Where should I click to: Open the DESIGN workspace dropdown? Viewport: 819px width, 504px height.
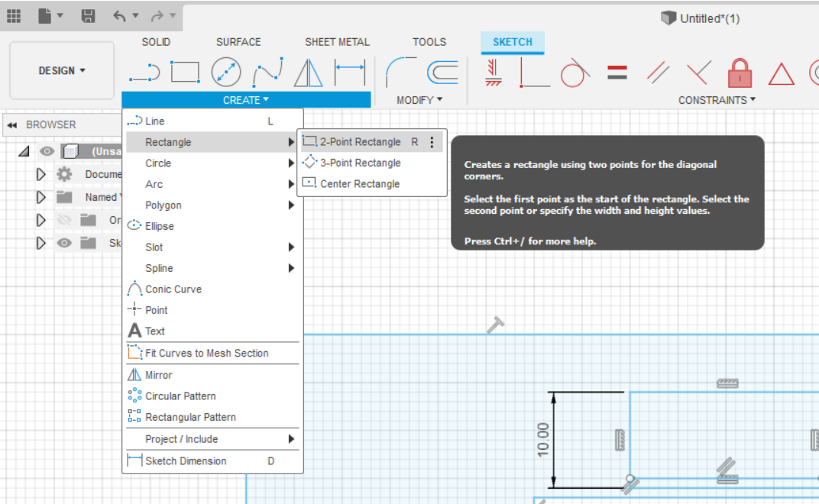click(x=62, y=70)
